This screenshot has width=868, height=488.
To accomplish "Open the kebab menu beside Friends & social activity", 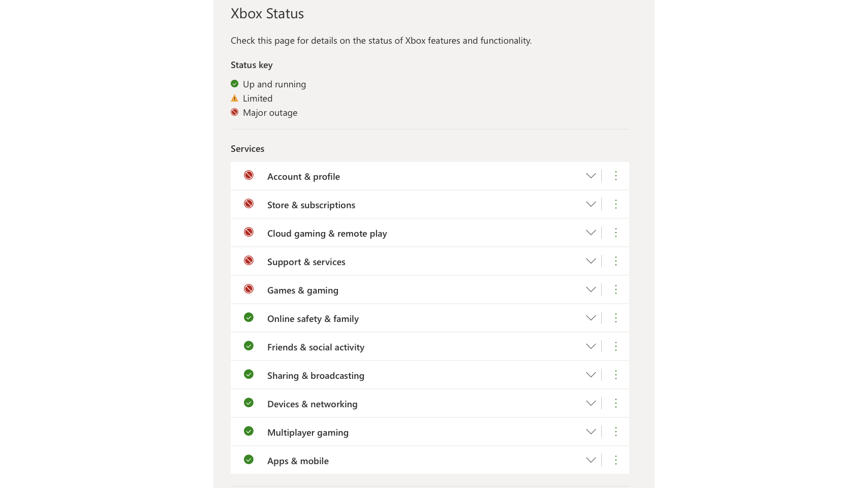I will point(616,346).
